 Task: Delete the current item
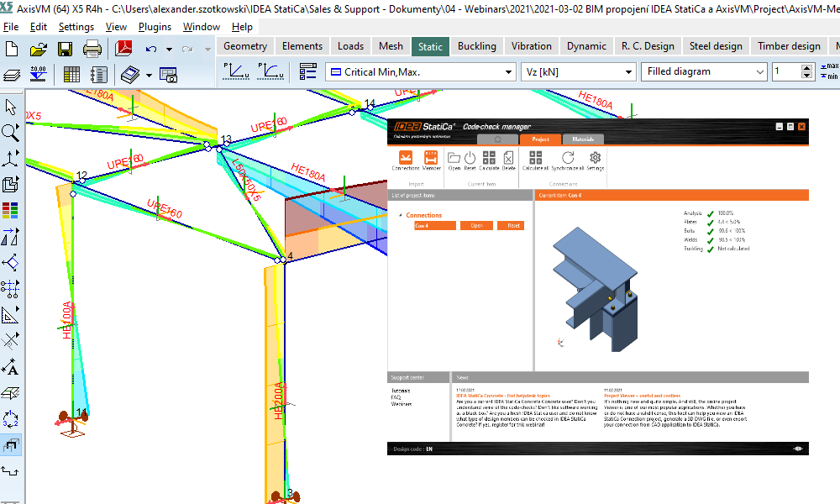[x=509, y=159]
